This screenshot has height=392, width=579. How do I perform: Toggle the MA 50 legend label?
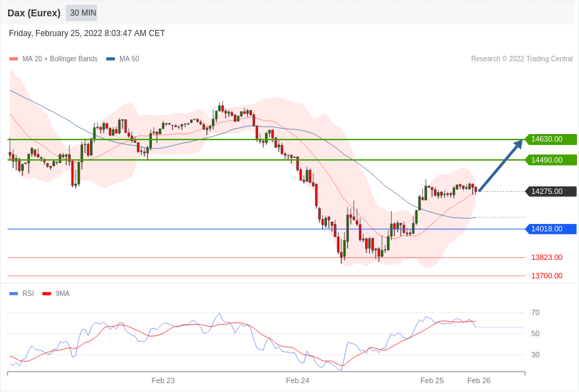tap(129, 59)
